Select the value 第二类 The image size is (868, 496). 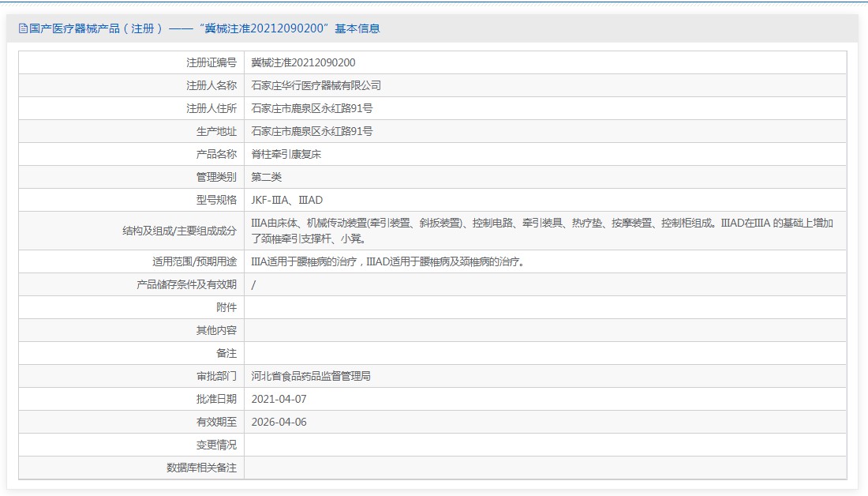pyautogui.click(x=266, y=177)
